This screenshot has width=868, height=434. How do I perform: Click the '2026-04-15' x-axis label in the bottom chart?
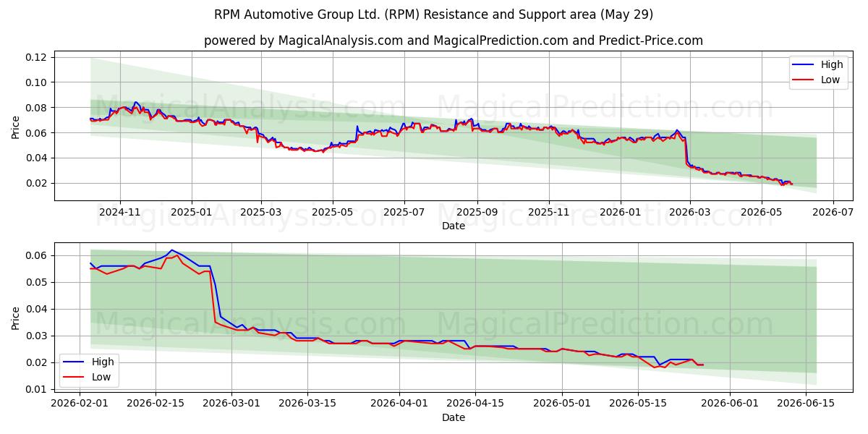[x=475, y=404]
